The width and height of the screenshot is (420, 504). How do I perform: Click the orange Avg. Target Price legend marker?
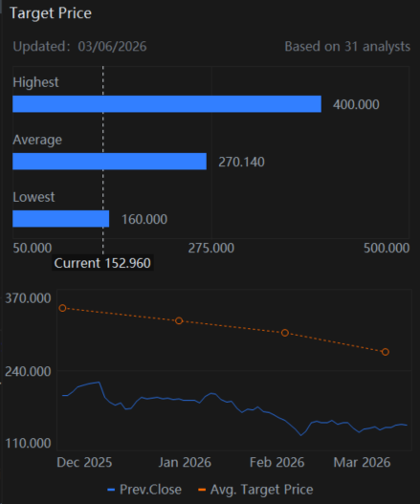click(x=202, y=490)
